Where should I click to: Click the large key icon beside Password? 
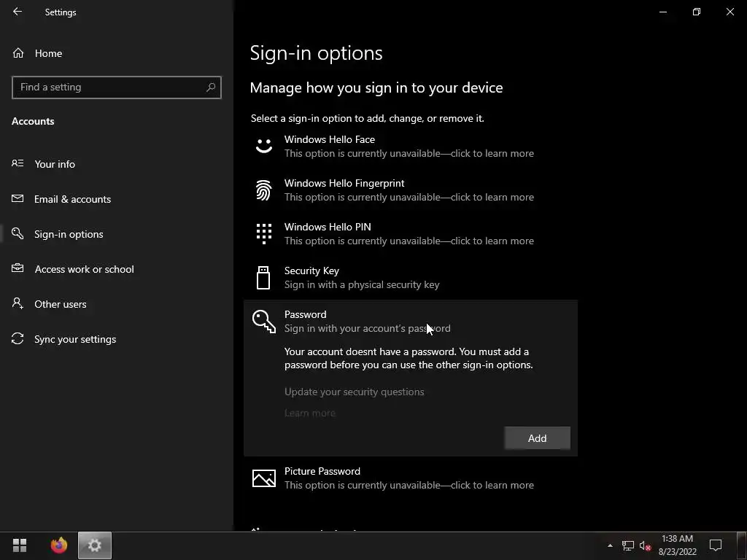point(264,322)
